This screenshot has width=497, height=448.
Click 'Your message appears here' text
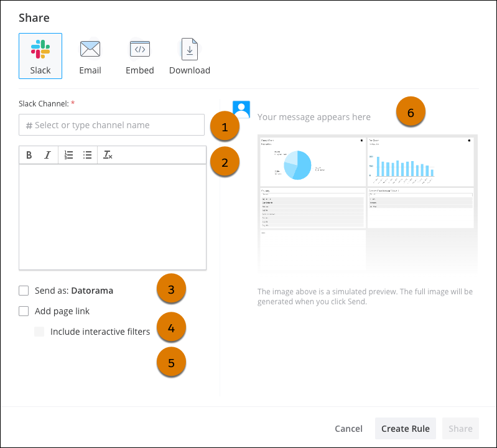tap(314, 117)
